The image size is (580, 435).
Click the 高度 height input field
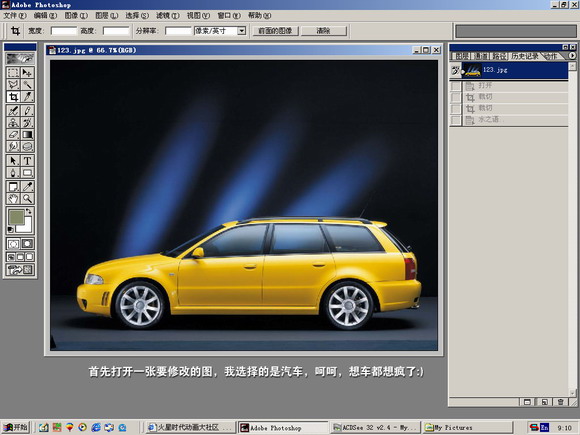(x=116, y=31)
